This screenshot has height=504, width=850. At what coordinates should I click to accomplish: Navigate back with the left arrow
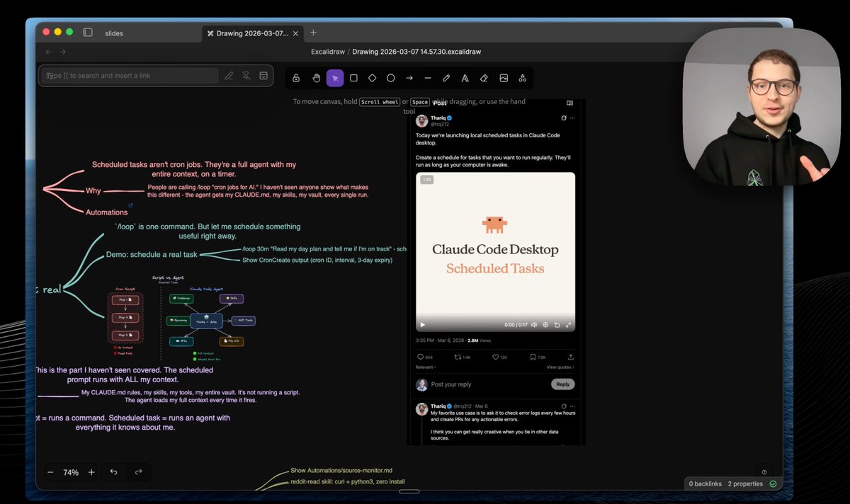tap(48, 52)
